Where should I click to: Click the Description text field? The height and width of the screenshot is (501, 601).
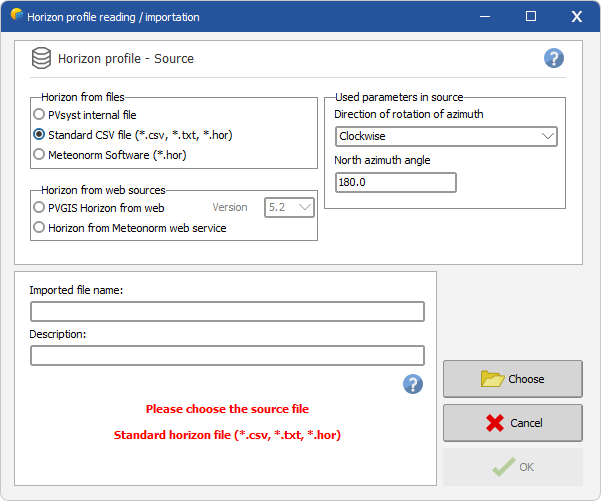pyautogui.click(x=227, y=355)
